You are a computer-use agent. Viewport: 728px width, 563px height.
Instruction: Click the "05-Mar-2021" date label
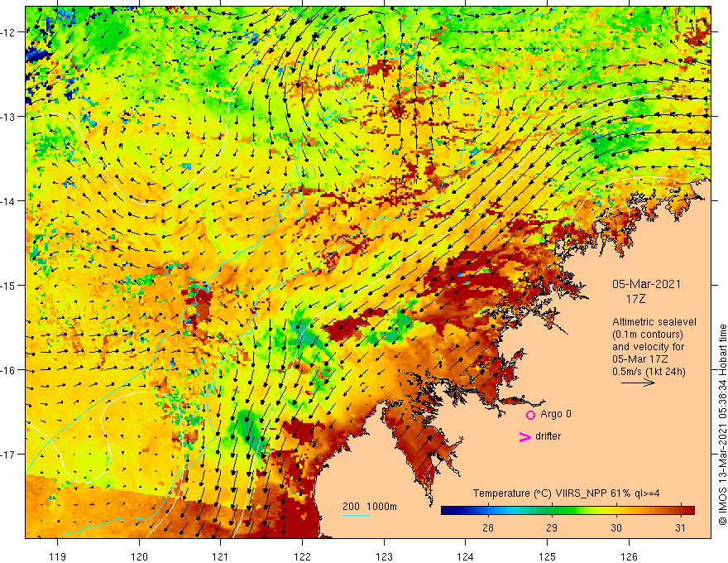pyautogui.click(x=646, y=284)
